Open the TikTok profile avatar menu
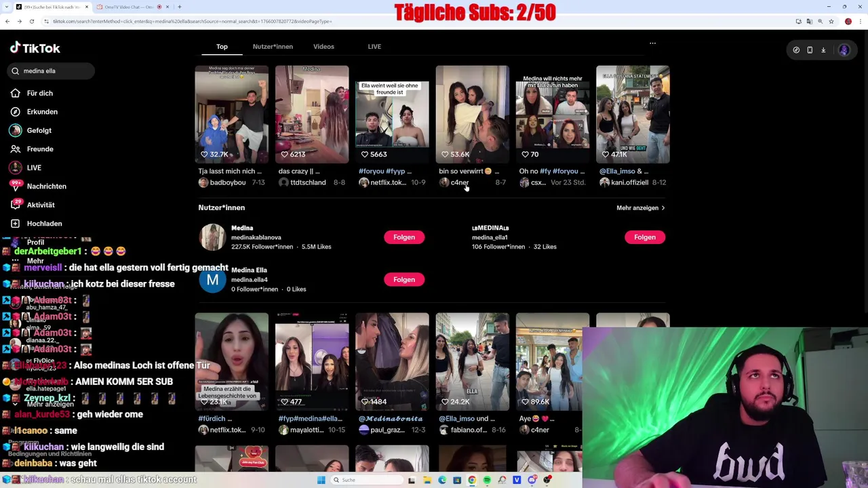 point(844,49)
